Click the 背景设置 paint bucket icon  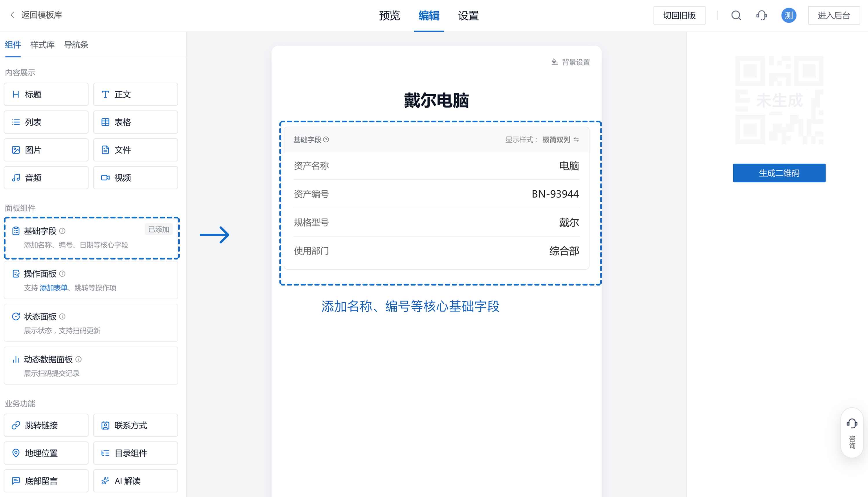click(555, 62)
